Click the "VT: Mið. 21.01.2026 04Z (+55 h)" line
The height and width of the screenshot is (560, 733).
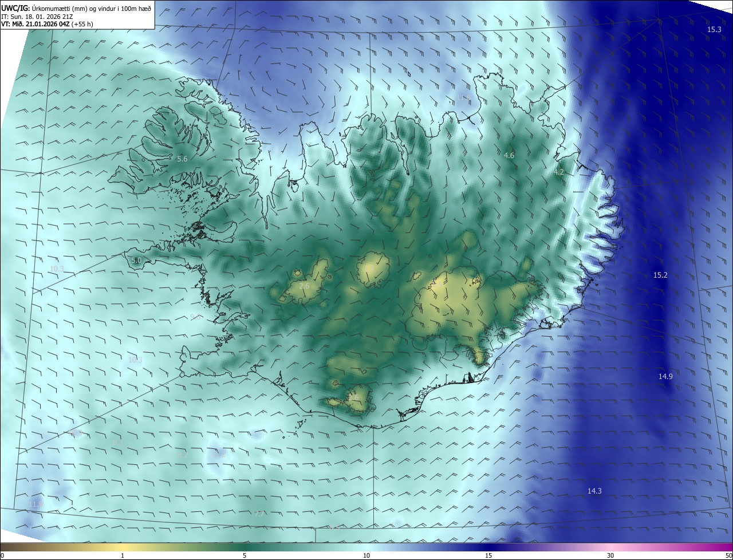48,24
